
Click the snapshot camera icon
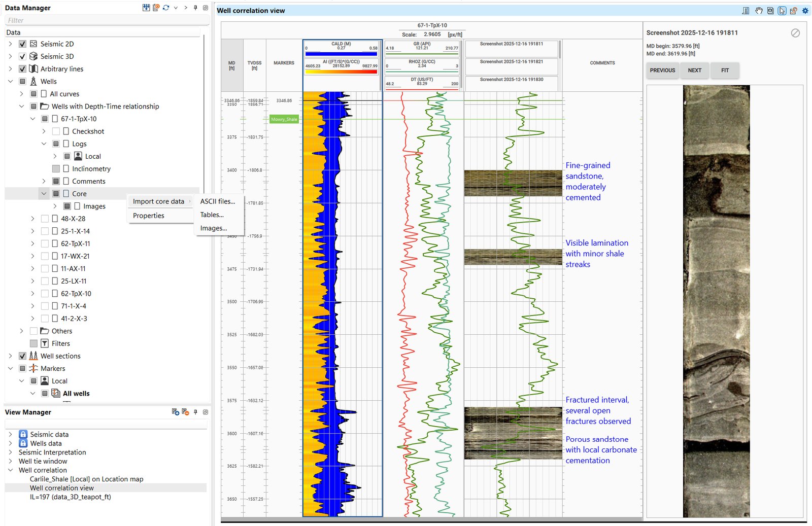770,11
